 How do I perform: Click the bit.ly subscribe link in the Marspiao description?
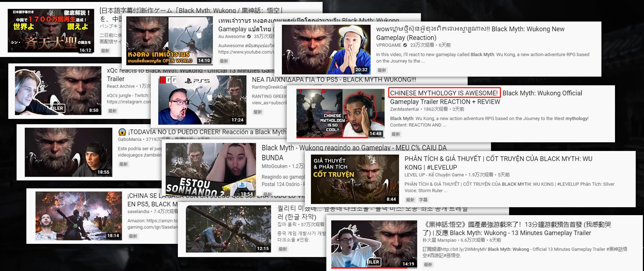point(463,249)
